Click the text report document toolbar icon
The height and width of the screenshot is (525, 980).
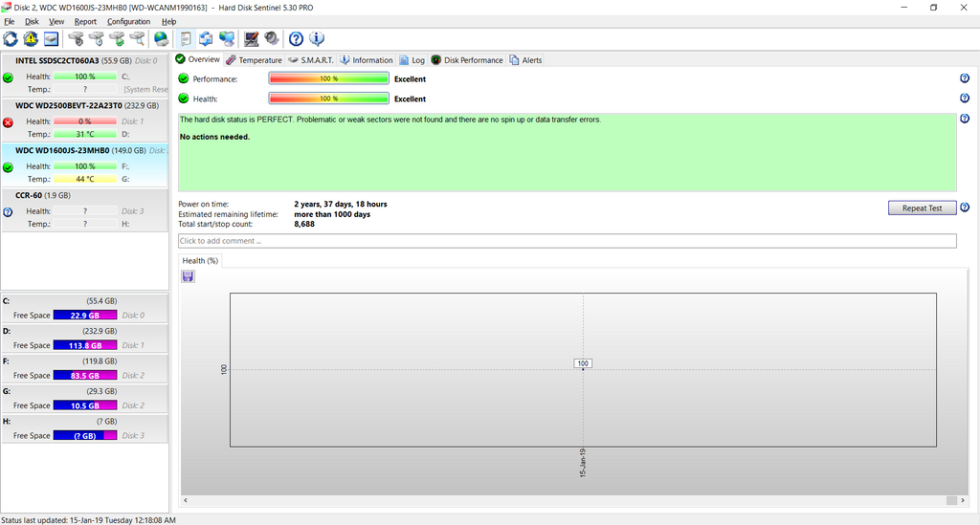coord(186,38)
